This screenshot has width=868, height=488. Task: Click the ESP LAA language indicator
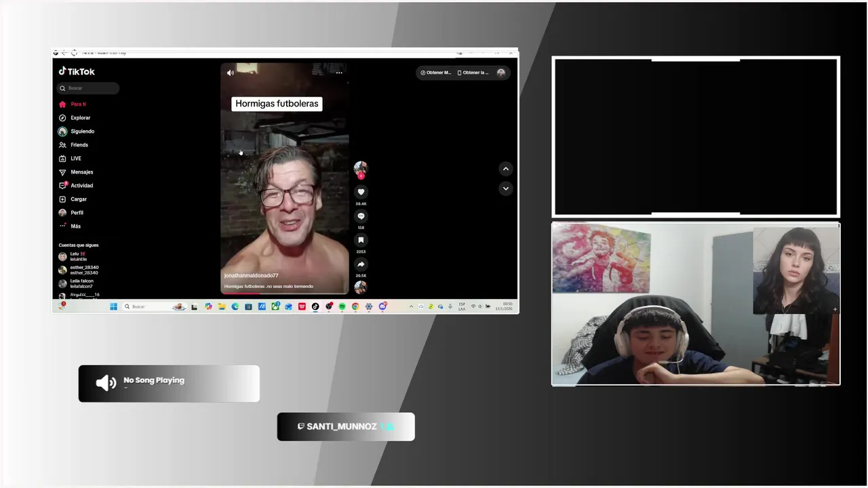[462, 307]
